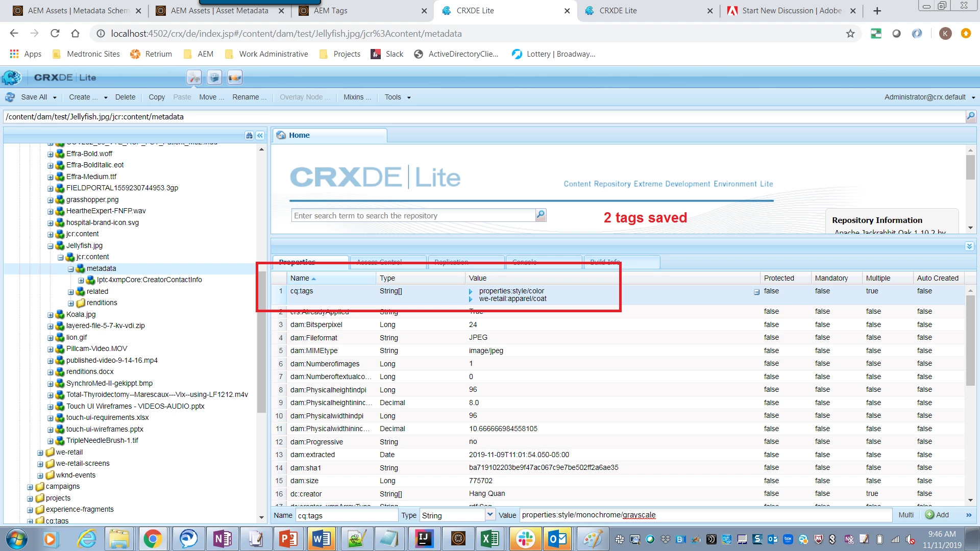Screen dimensions: 980x551
Task: Click the magnifier icon beside path field
Action: point(970,117)
